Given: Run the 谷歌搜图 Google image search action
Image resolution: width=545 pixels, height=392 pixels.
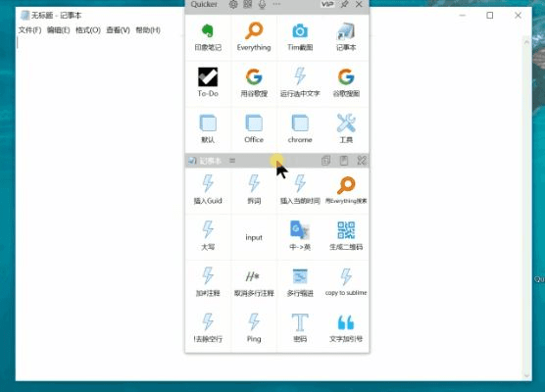Looking at the screenshot, I should tap(346, 83).
